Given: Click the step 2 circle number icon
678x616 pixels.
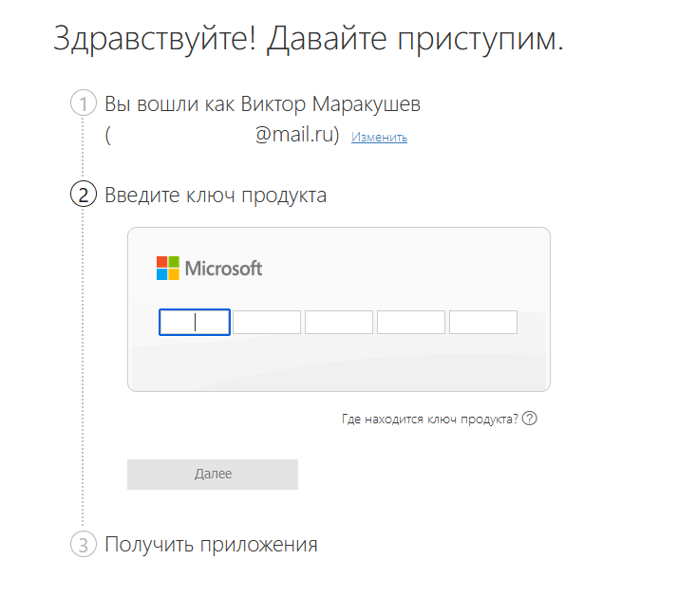Looking at the screenshot, I should (84, 196).
